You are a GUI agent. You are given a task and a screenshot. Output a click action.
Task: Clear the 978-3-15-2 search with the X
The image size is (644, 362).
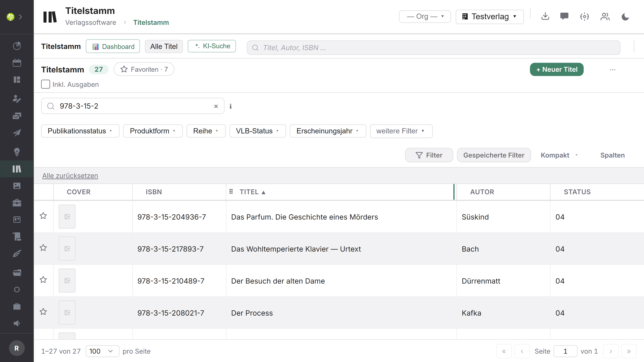[216, 106]
